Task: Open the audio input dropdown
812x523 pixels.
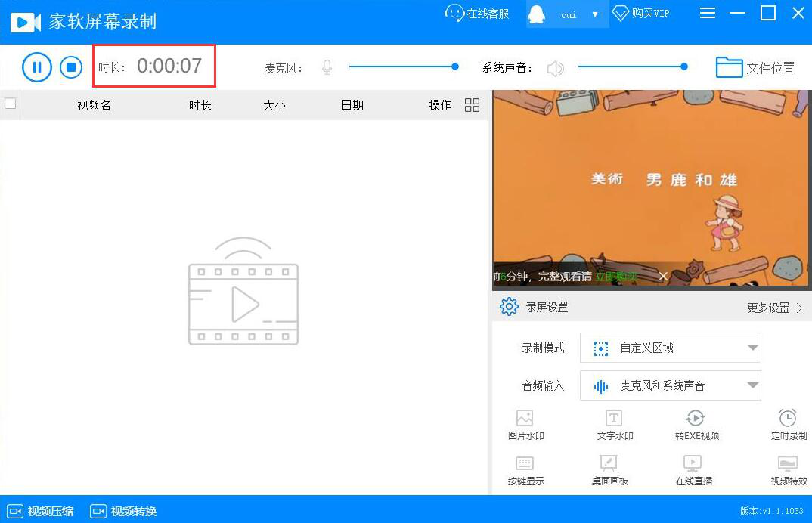Action: [x=670, y=385]
